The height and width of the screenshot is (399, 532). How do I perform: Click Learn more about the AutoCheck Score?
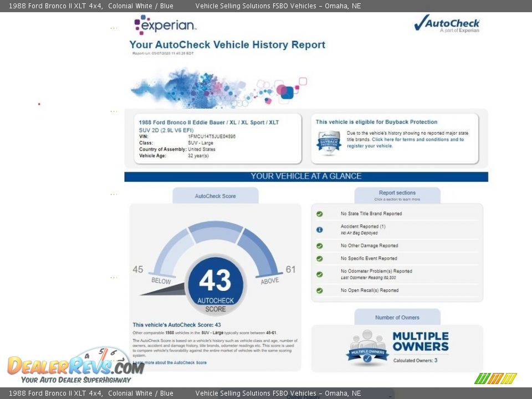[170, 362]
